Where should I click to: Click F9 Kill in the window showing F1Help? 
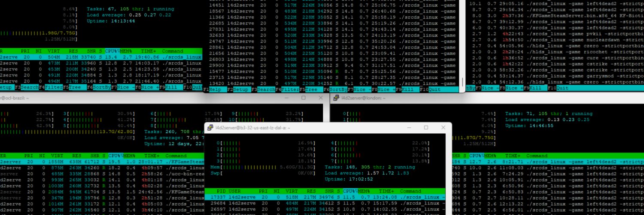coord(408,89)
